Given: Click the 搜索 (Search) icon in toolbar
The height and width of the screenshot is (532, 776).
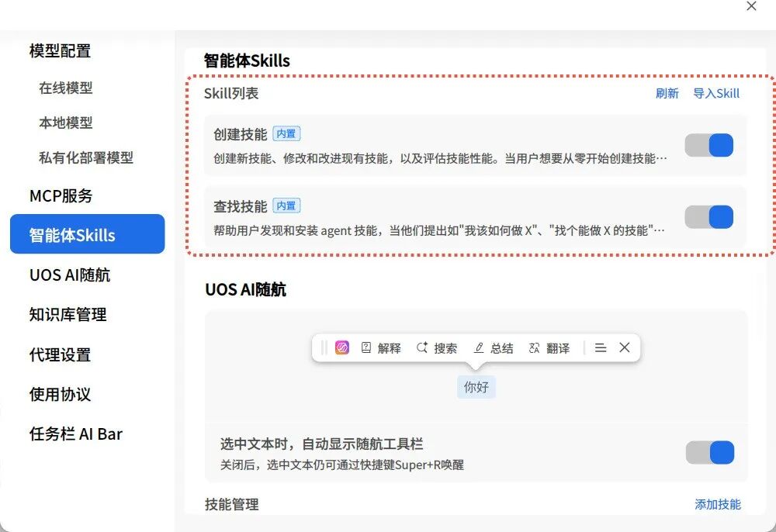Looking at the screenshot, I should coord(422,348).
